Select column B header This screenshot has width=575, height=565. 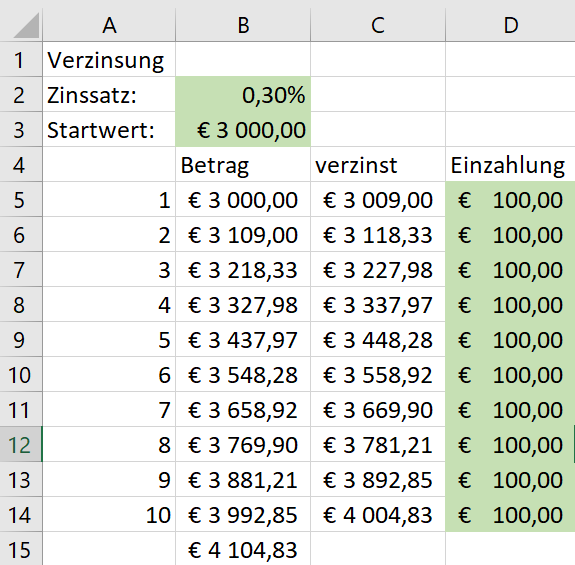point(243,25)
